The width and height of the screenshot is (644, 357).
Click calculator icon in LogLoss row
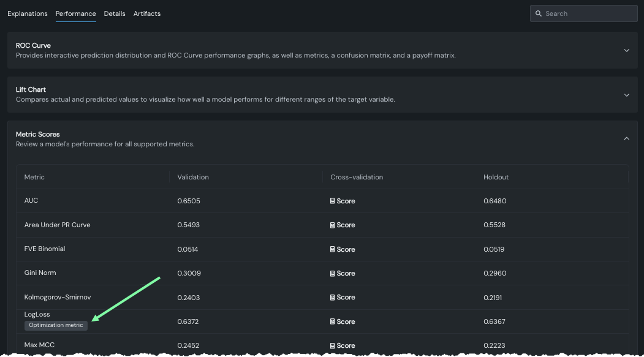[333, 321]
